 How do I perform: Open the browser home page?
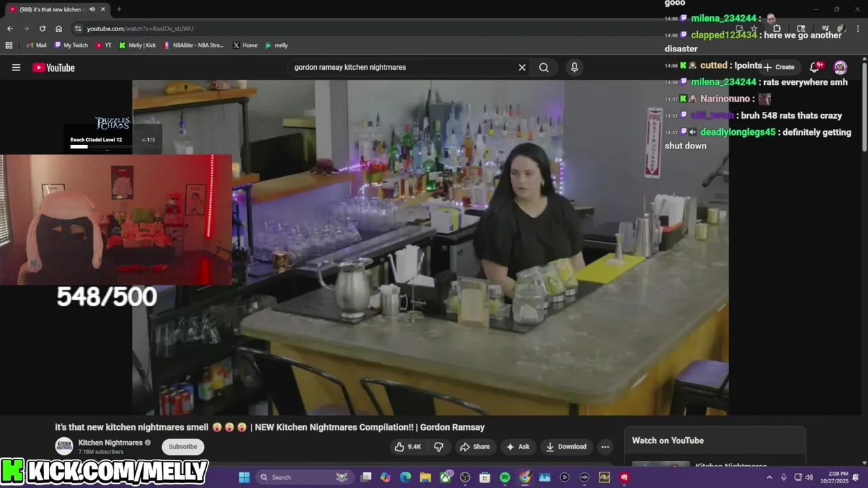tap(58, 28)
